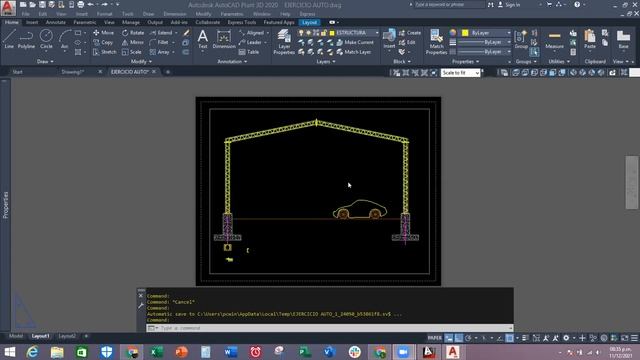Switch to the Insert ribbon tab
Screen dimensions: 640x360
[32, 22]
